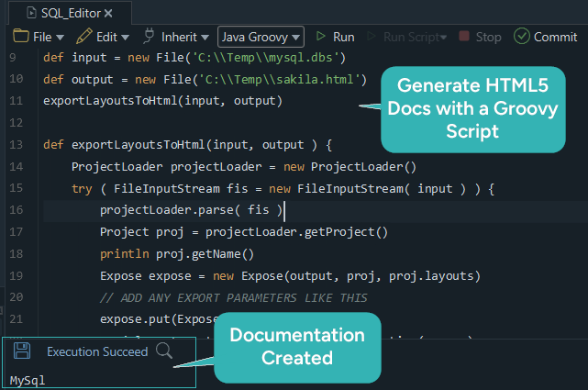Viewport: 588px width, 390px height.
Task: Switch to the SQL_Editor tab
Action: point(70,14)
